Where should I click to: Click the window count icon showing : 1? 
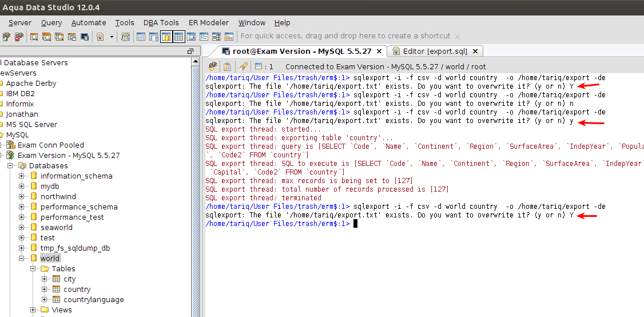pos(264,66)
